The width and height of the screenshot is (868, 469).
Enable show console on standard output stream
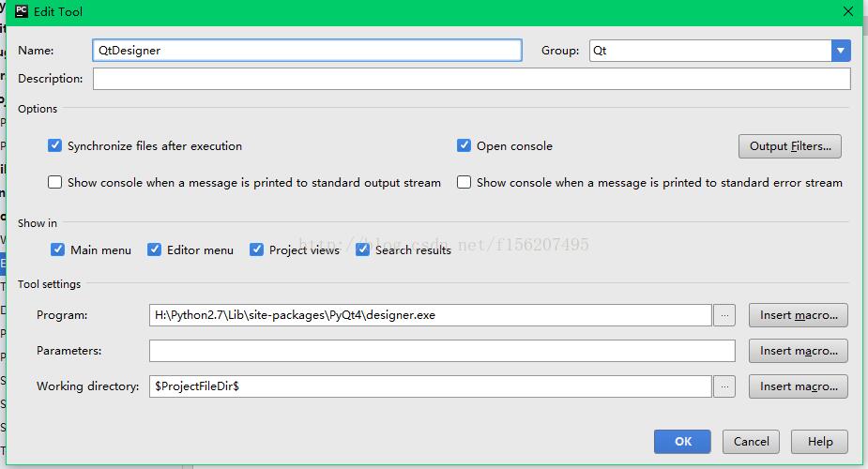coord(54,182)
